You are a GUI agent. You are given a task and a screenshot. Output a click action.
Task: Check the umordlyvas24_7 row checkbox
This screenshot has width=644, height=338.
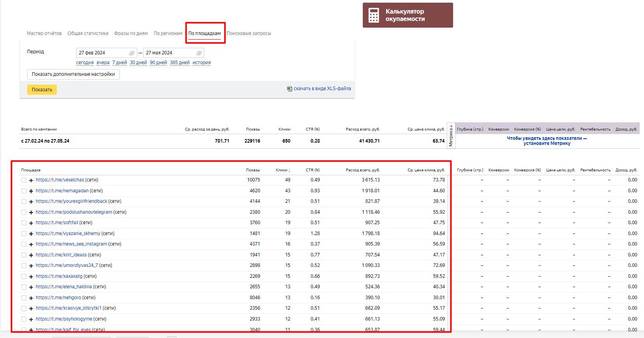[24, 266]
